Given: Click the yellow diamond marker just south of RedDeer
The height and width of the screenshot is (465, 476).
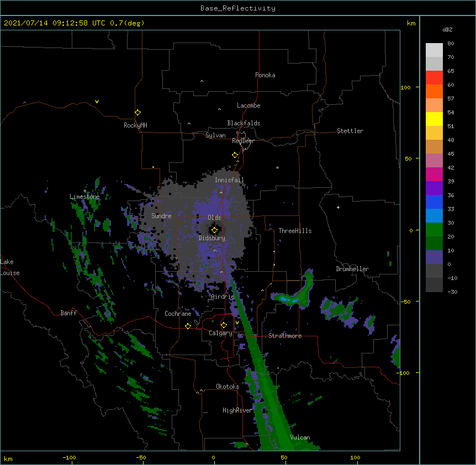Looking at the screenshot, I should point(235,155).
